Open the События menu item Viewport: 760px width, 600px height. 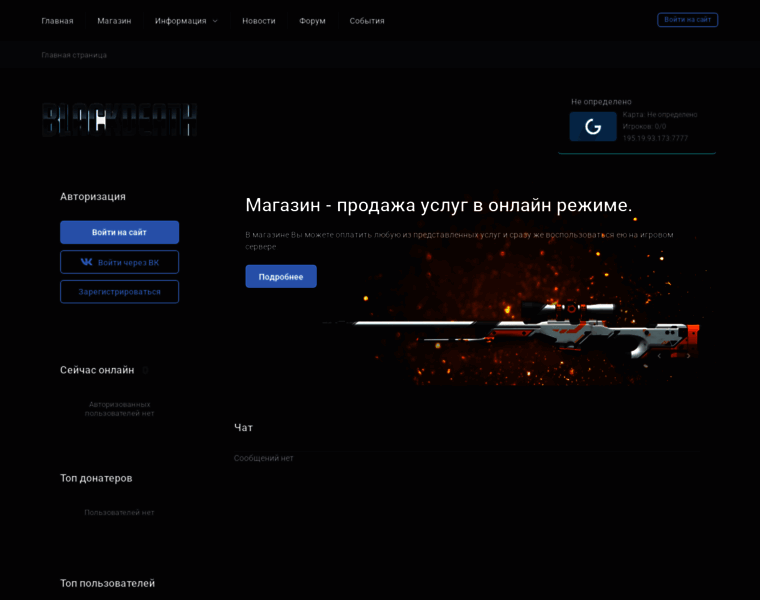pos(367,21)
